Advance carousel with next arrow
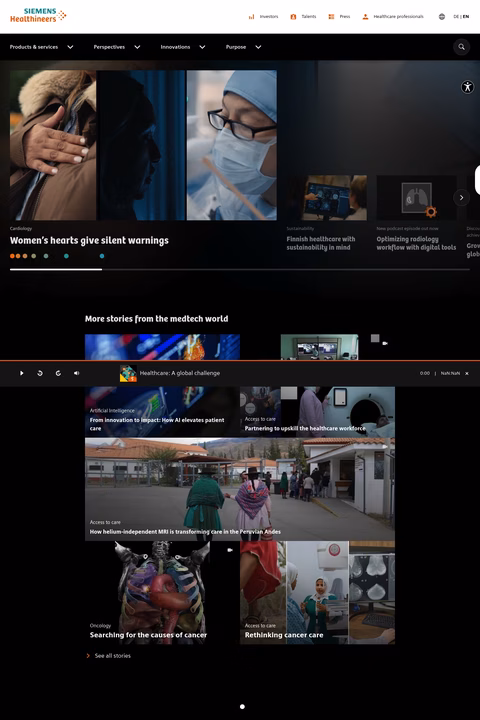 (x=462, y=197)
